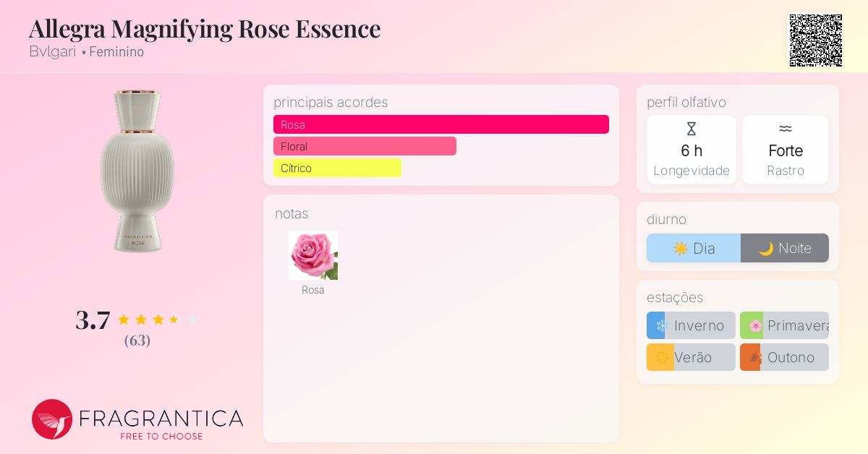Click the snowflake icon for Inverno

pos(660,325)
